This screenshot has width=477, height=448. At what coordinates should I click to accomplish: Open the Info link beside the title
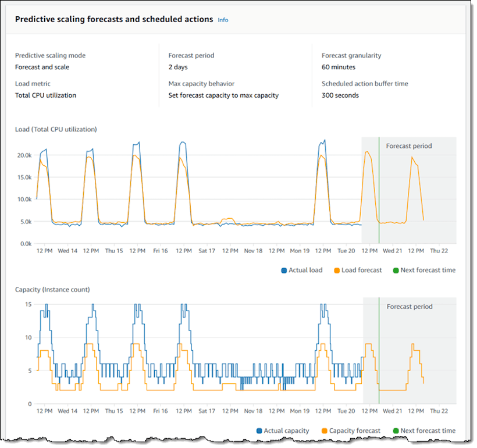223,19
